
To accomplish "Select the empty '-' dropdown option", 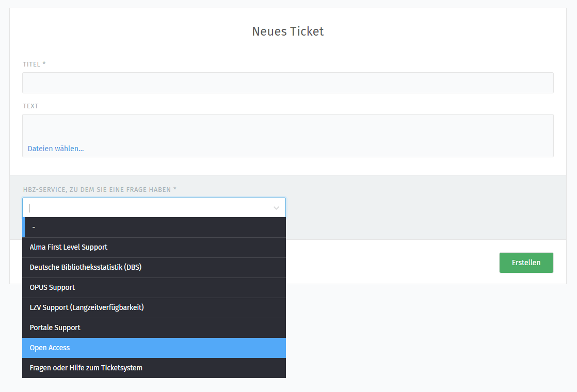I will pos(154,227).
